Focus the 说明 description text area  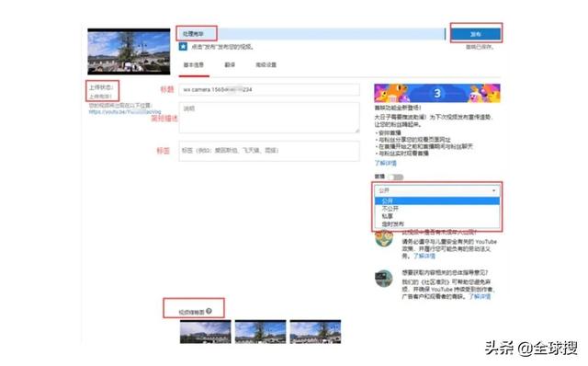click(269, 118)
